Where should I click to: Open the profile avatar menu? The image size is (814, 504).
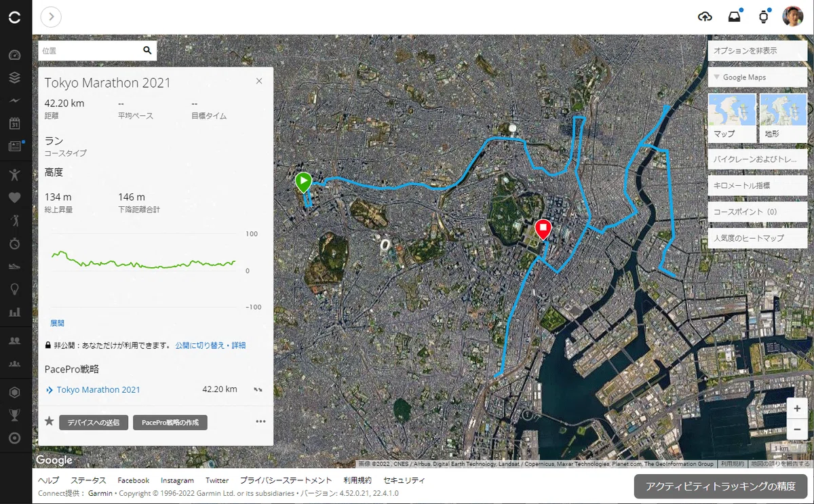click(793, 17)
